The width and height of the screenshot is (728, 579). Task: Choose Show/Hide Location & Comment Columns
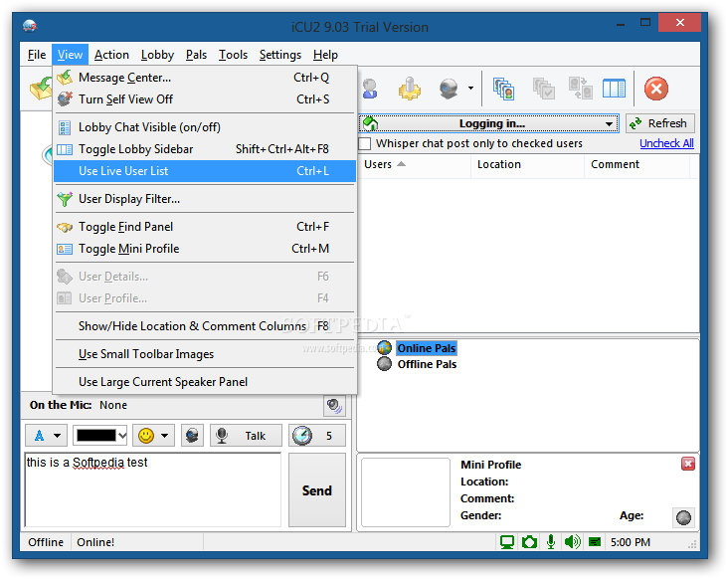(x=205, y=326)
